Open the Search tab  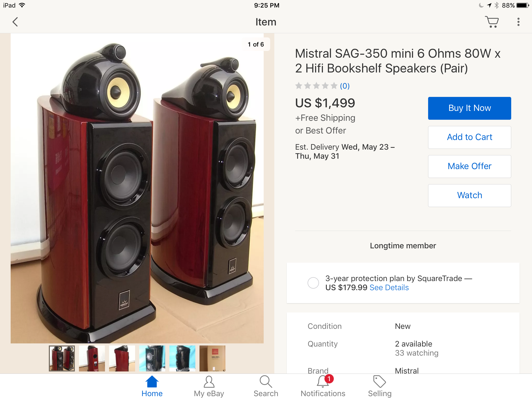click(x=266, y=386)
